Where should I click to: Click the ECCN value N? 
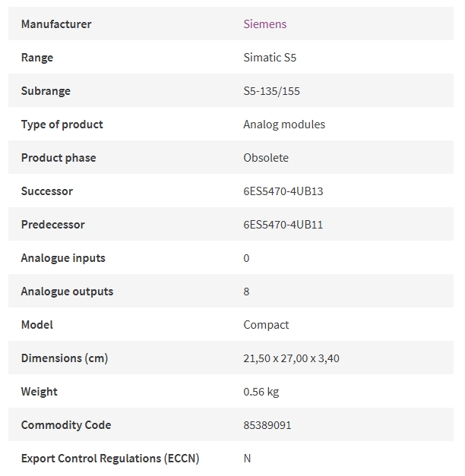(x=247, y=458)
